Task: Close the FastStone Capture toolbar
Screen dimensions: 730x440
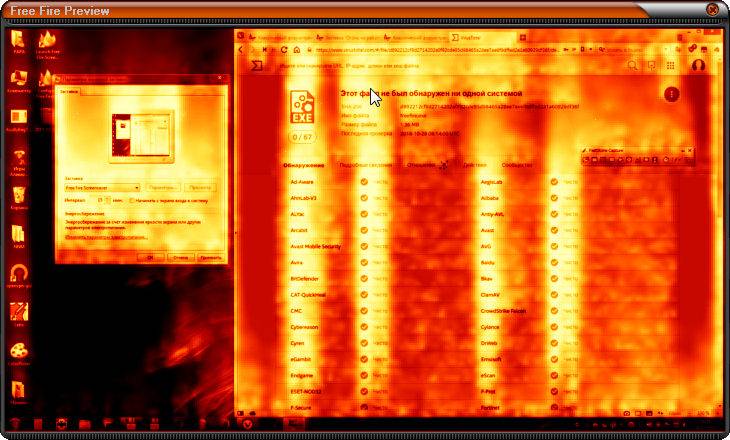Action: pyautogui.click(x=689, y=151)
